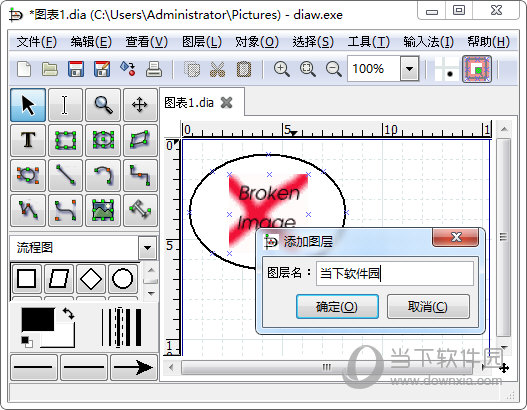Create a new diagram file

pos(24,69)
